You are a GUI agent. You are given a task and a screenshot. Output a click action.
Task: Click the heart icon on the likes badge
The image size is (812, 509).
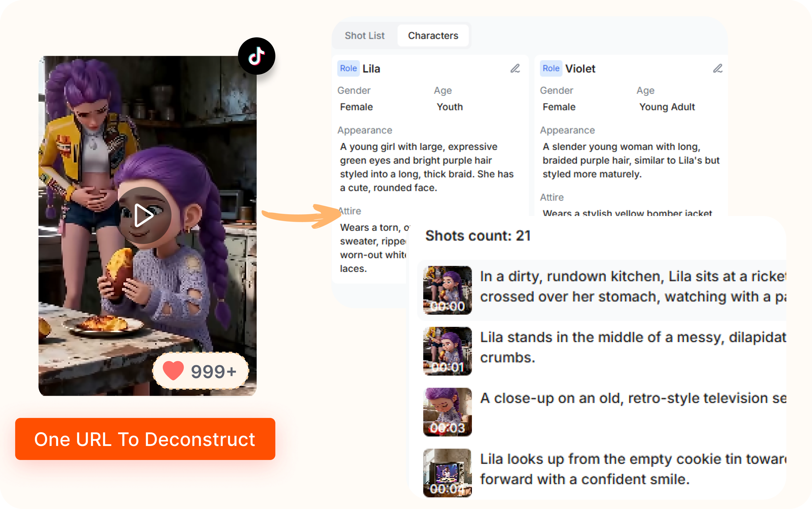[173, 371]
